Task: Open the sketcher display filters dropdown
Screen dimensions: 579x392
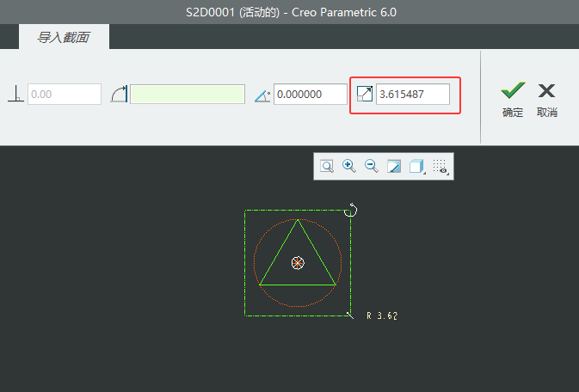Action: (440, 167)
